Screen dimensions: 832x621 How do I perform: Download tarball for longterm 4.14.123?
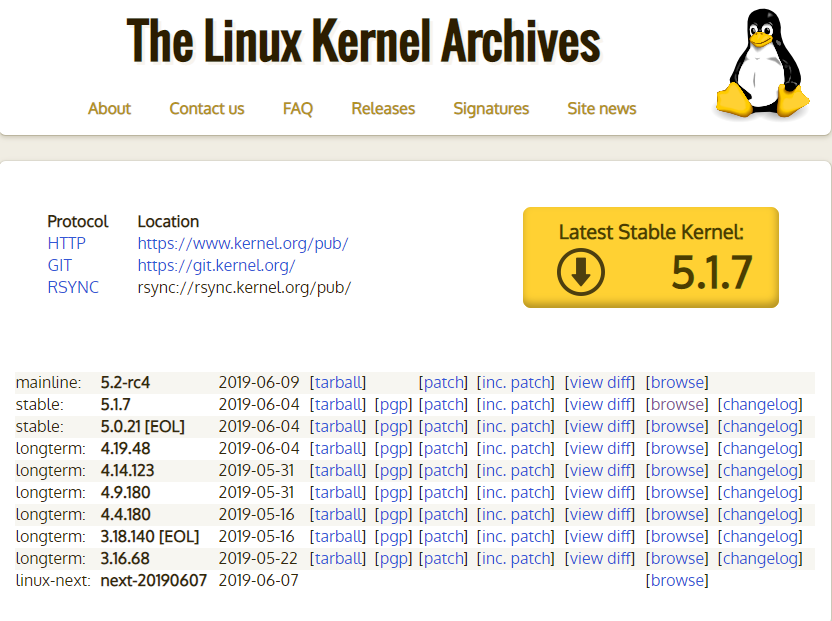(338, 470)
